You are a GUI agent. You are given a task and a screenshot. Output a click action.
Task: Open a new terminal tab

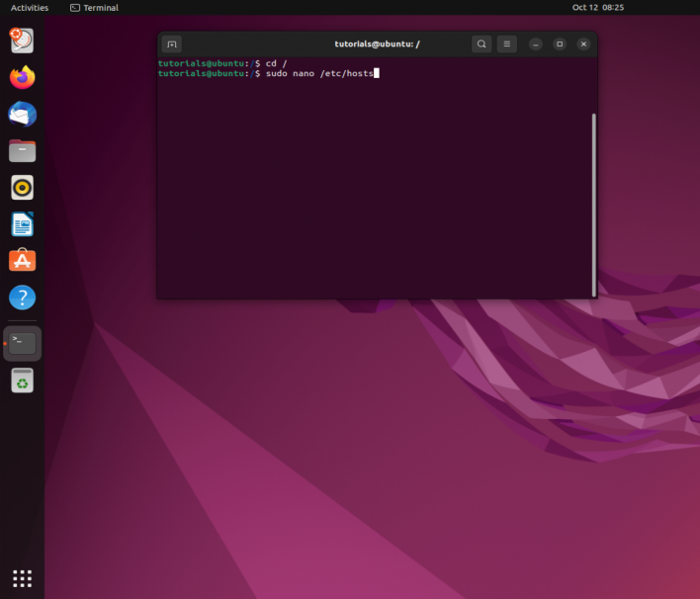(x=172, y=44)
